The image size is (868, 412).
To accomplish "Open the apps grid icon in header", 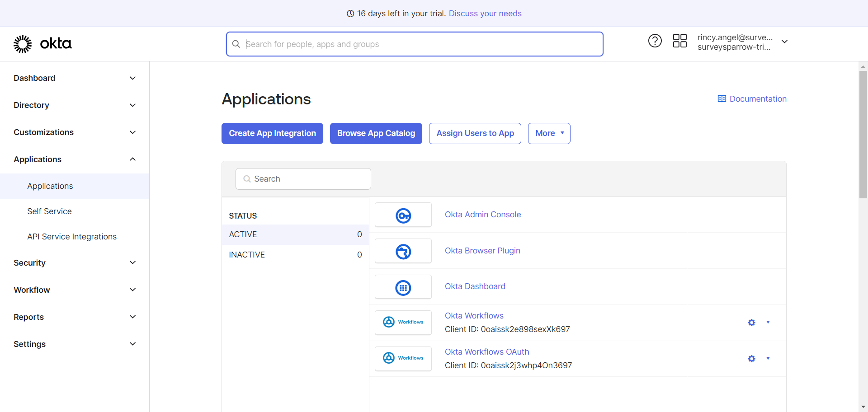I will (x=679, y=41).
